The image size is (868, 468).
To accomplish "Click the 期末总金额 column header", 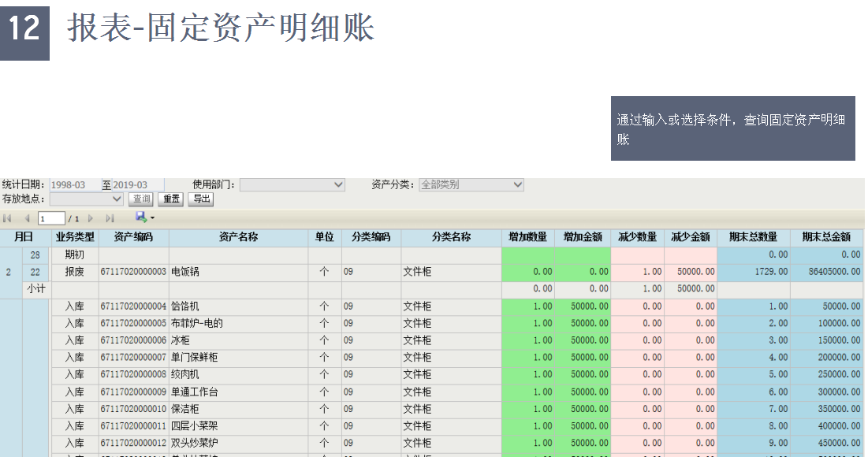I will tap(826, 237).
